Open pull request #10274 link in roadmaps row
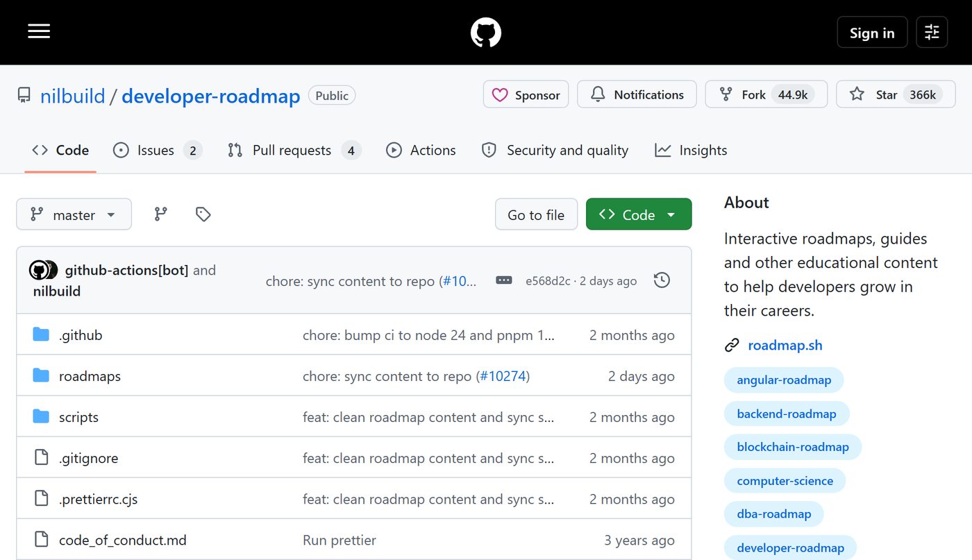Image resolution: width=972 pixels, height=560 pixels. pyautogui.click(x=503, y=376)
